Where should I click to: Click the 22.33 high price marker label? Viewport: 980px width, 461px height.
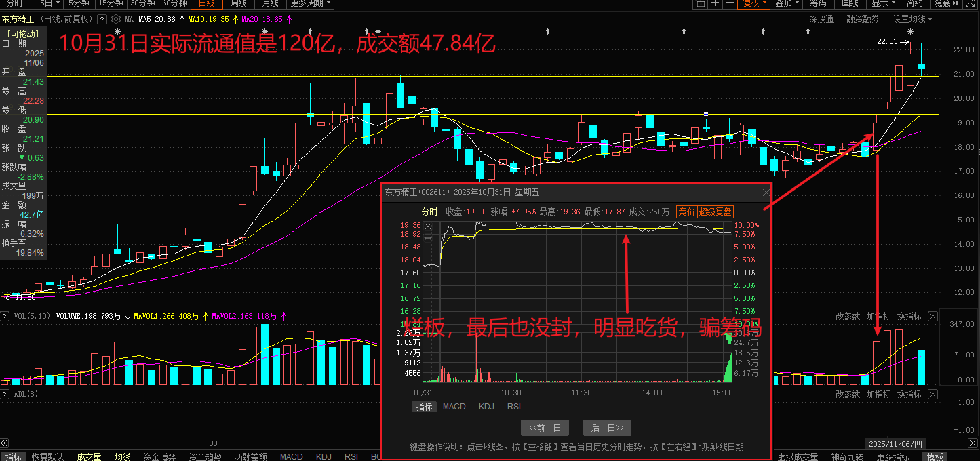tap(887, 41)
